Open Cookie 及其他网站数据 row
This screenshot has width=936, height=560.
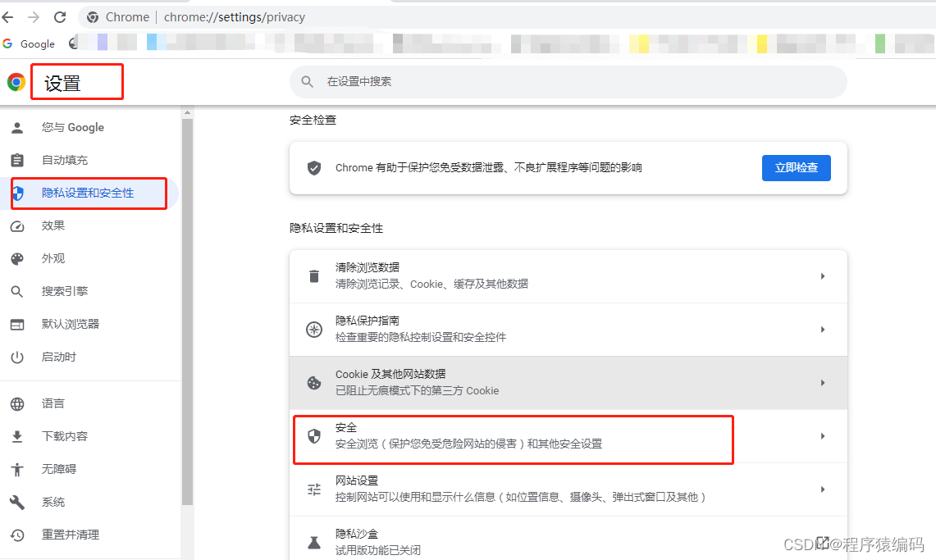pos(568,383)
